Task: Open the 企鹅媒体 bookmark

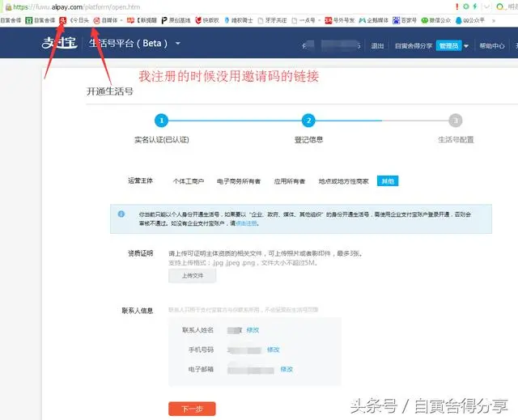Action: 374,20
